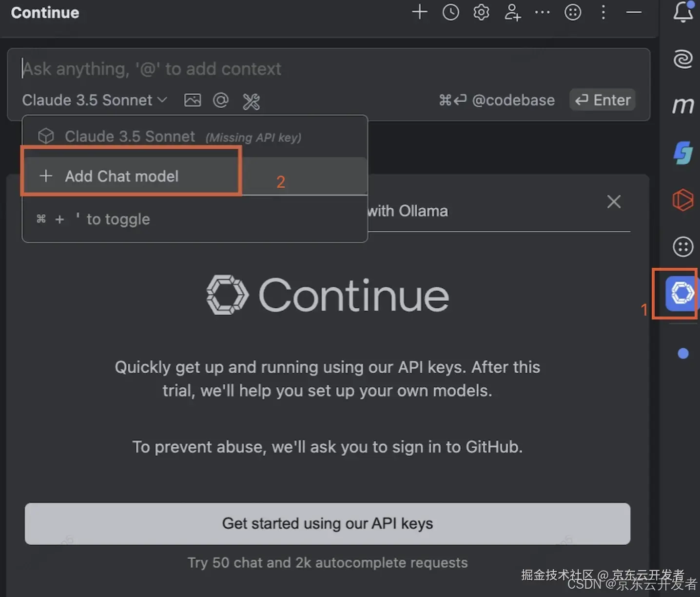700x597 pixels.
Task: Open the horizontal three-dots more menu
Action: (x=542, y=13)
